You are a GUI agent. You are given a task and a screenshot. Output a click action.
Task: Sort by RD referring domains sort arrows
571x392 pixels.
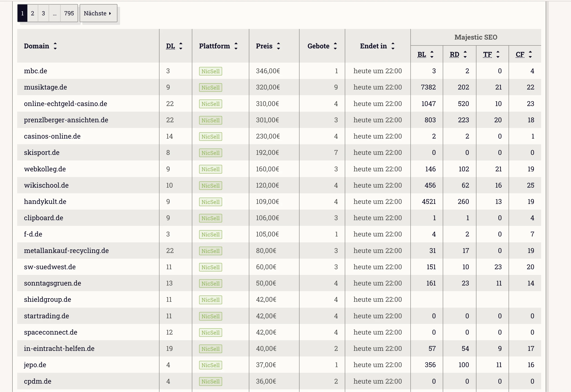pyautogui.click(x=465, y=54)
